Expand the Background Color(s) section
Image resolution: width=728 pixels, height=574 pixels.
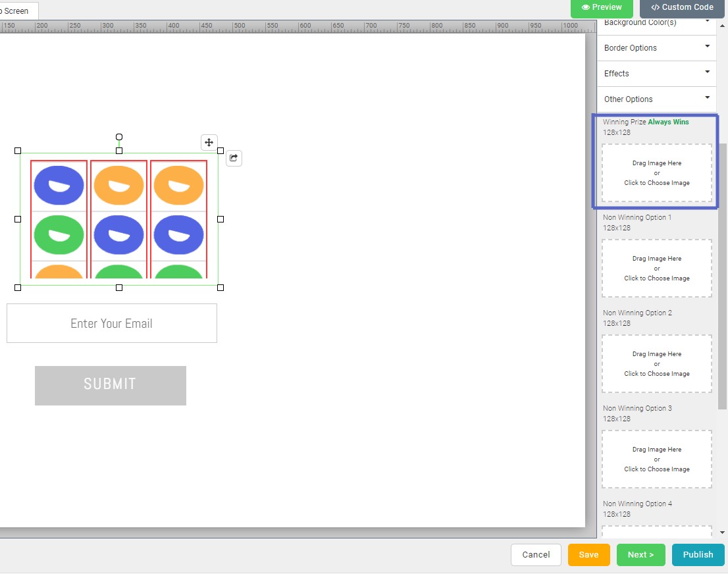pos(656,24)
